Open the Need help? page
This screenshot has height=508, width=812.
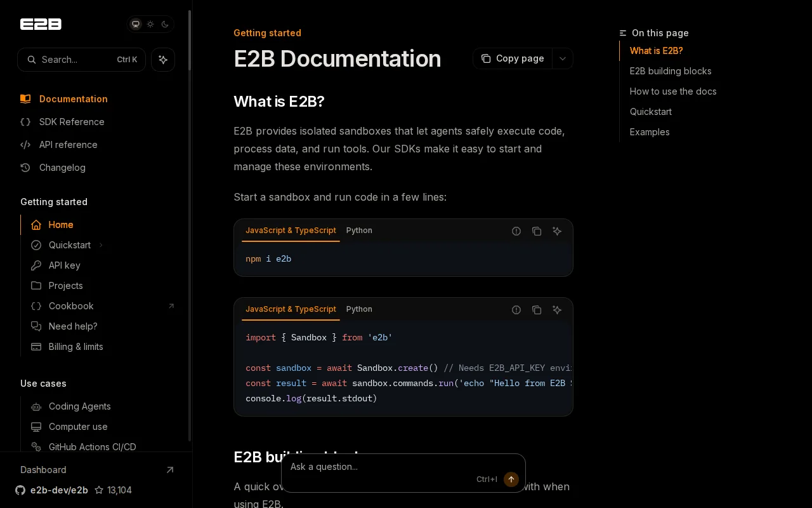(x=73, y=326)
